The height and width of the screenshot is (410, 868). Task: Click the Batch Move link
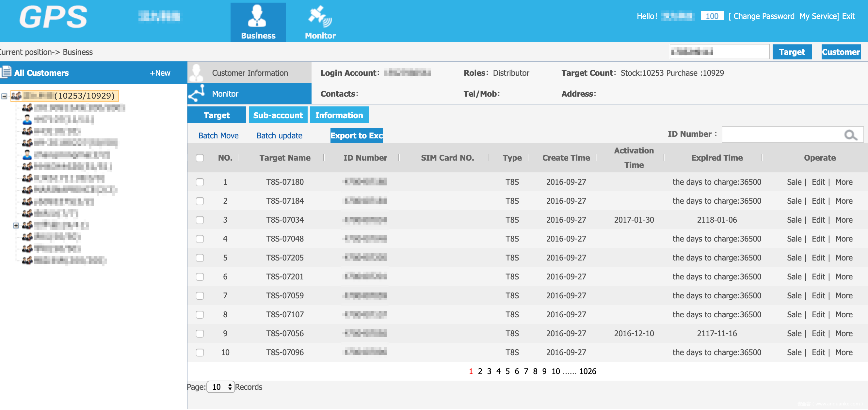click(218, 135)
